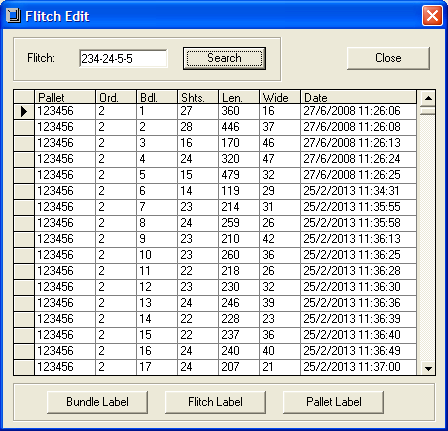Click the Flitch Edit window title icon
This screenshot has width=448, height=431.
pyautogui.click(x=13, y=16)
